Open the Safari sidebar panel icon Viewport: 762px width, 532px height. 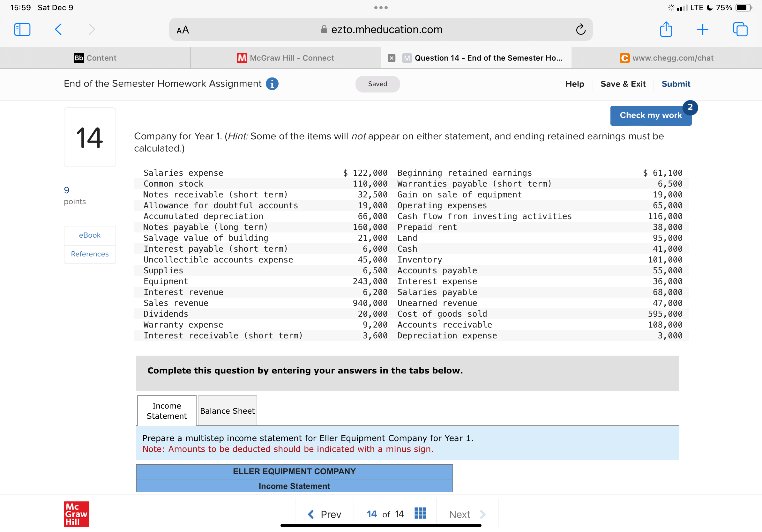(x=22, y=30)
